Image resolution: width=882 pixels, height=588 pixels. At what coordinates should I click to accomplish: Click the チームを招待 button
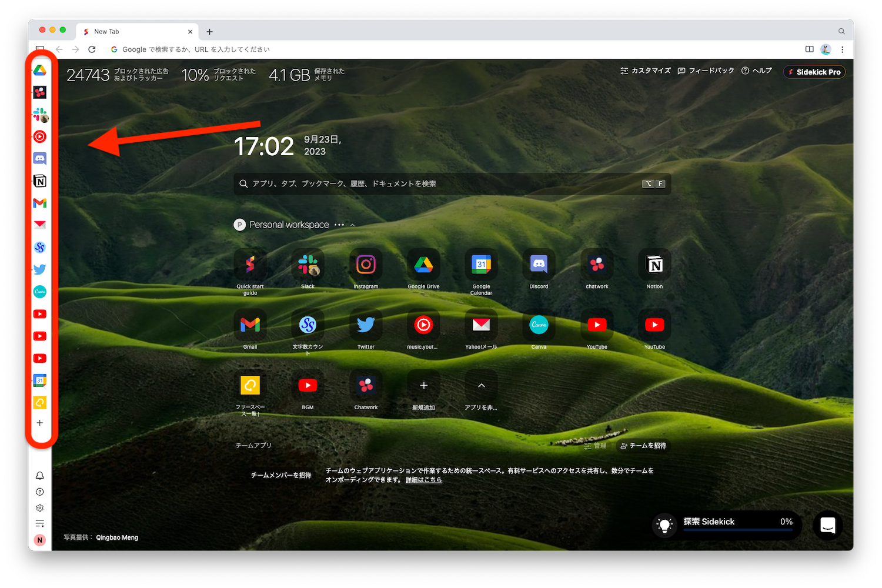click(643, 446)
